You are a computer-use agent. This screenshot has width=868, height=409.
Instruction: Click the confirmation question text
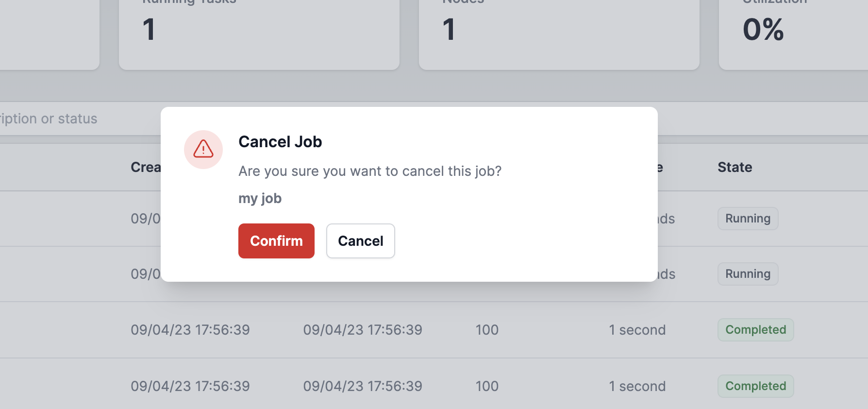tap(370, 171)
